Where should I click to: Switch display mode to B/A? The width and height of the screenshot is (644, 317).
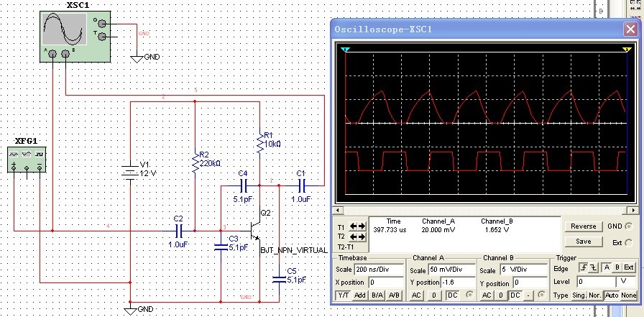(376, 295)
